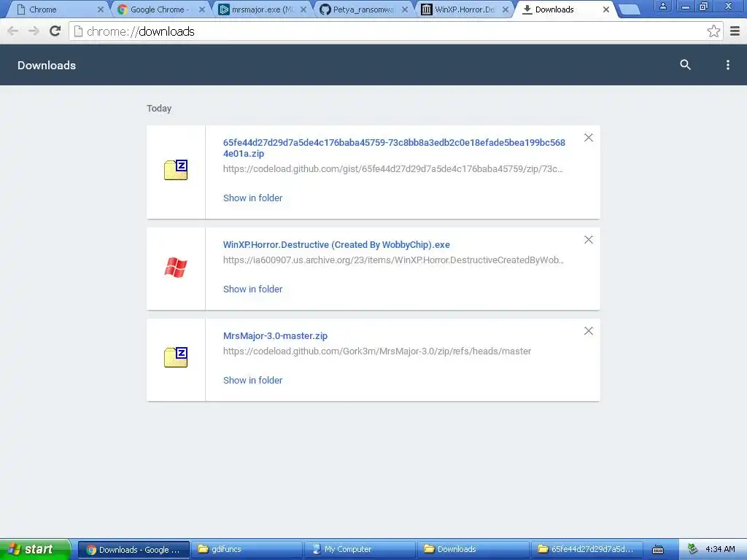Show MrsMajor-3.0-master.zip in folder
Viewport: 747px width, 560px height.
[252, 381]
